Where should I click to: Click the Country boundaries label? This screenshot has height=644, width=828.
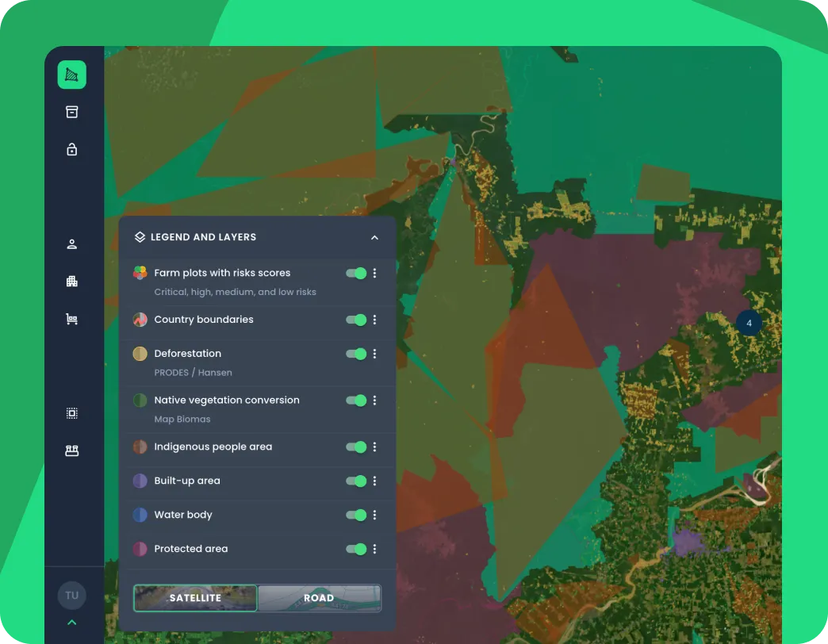tap(204, 320)
